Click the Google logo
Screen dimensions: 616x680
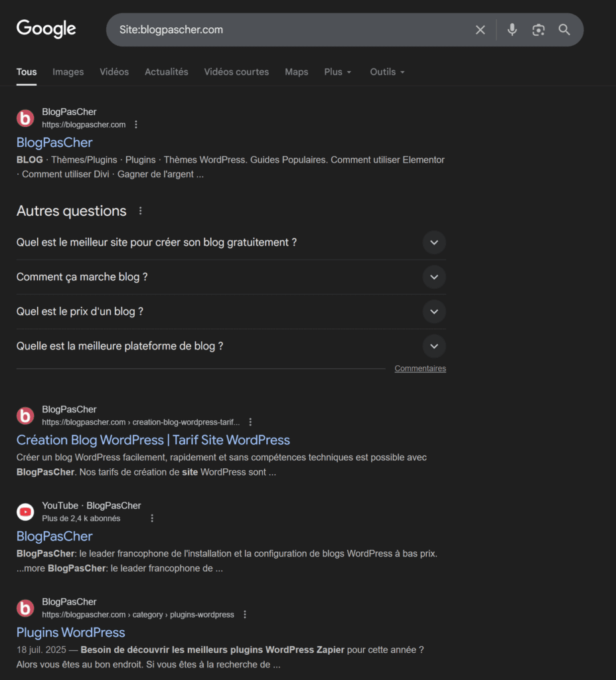46,29
